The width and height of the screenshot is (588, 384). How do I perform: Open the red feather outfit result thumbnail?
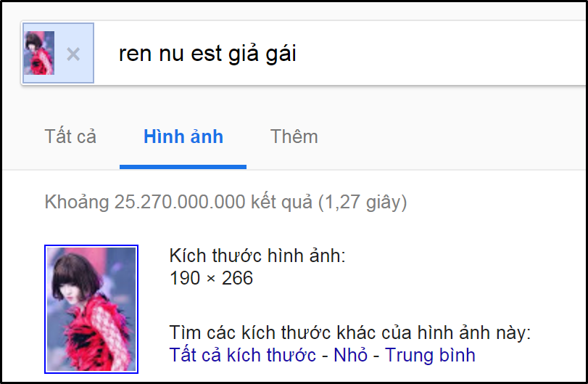pos(91,309)
